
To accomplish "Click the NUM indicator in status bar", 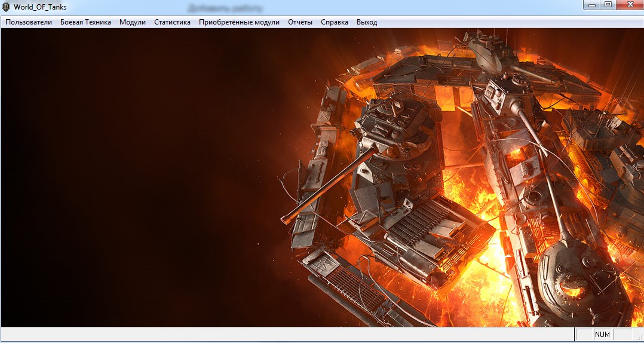I will click(x=603, y=335).
